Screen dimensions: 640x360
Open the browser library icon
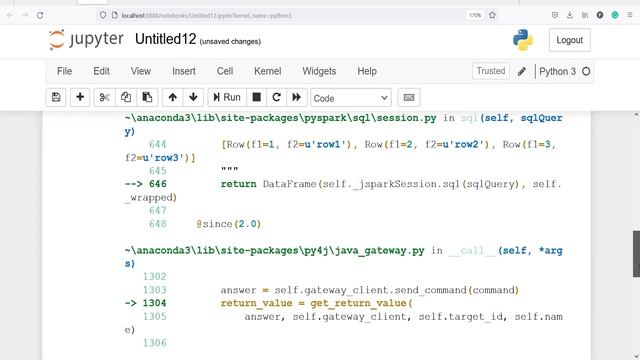point(585,15)
